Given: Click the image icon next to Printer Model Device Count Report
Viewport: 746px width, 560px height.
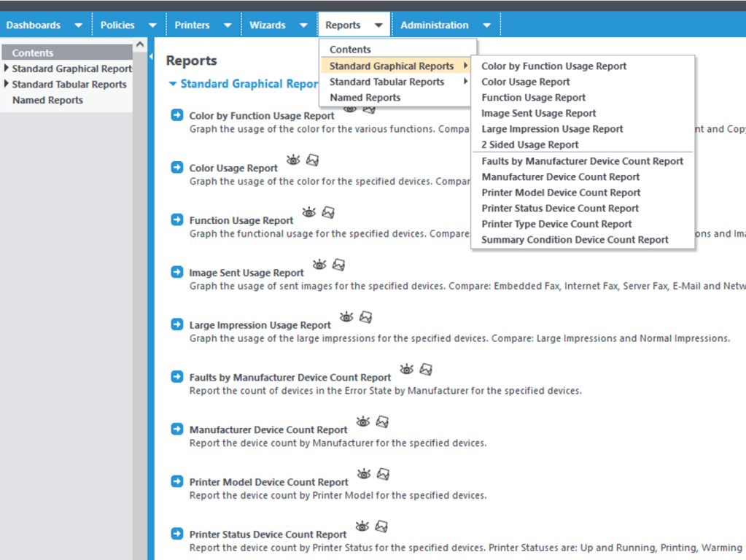Looking at the screenshot, I should pyautogui.click(x=383, y=475).
